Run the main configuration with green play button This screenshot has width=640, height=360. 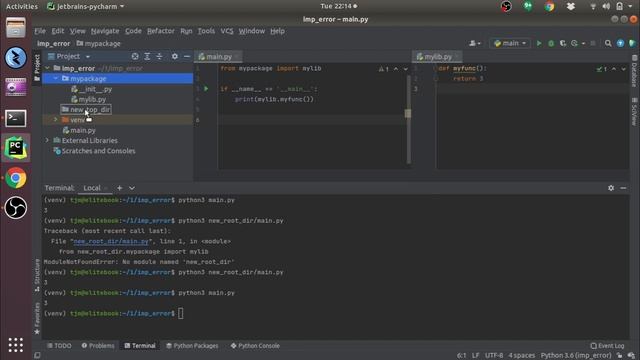(539, 43)
